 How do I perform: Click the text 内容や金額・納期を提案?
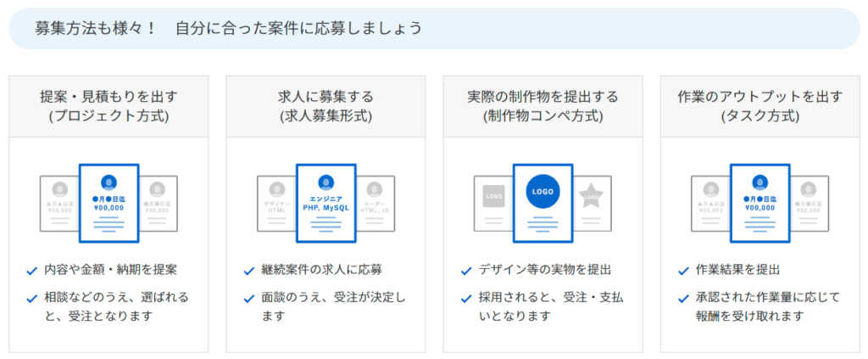coord(111,271)
